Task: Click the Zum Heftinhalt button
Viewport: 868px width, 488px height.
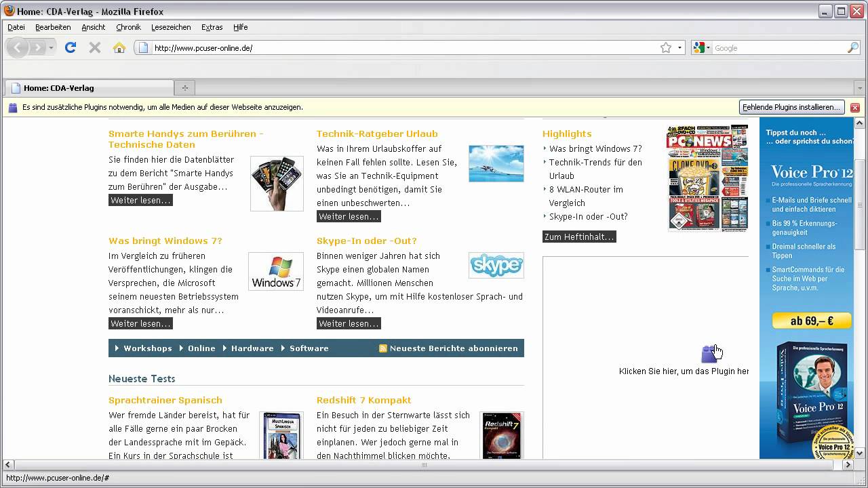Action: [579, 237]
